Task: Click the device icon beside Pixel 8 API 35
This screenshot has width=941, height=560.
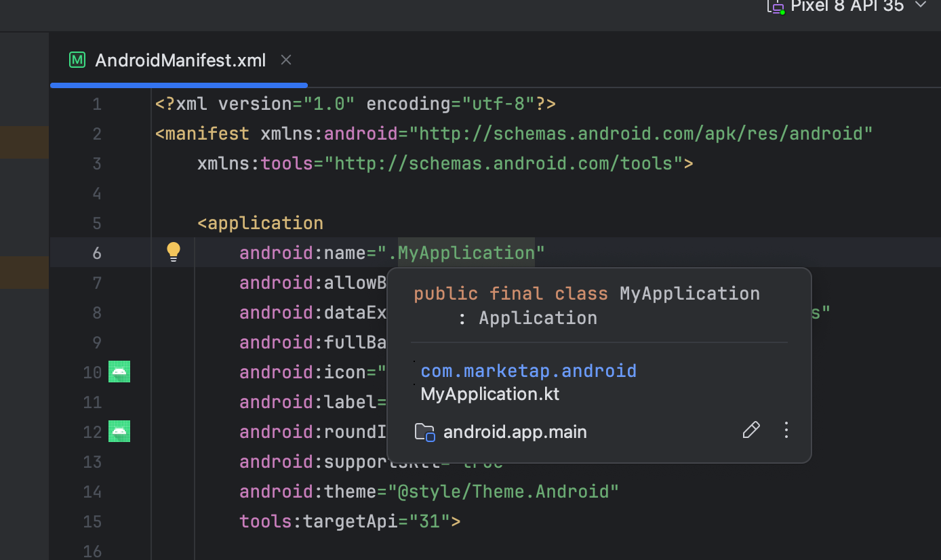Action: [x=775, y=6]
